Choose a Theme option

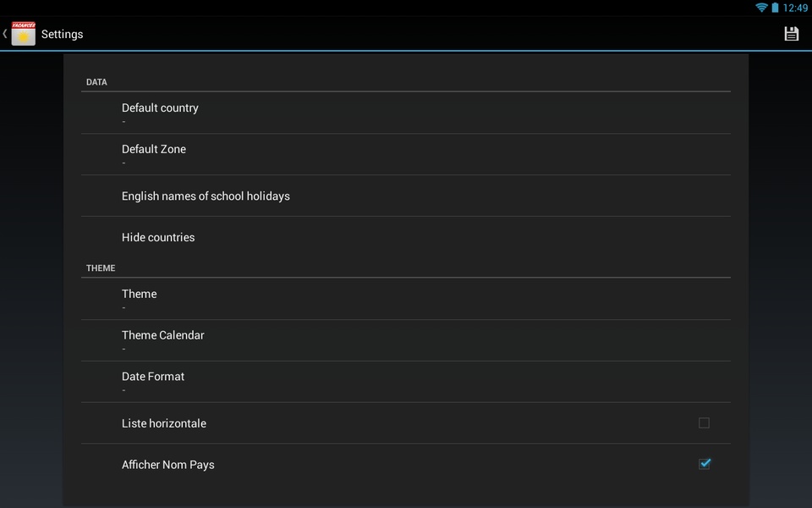click(405, 299)
